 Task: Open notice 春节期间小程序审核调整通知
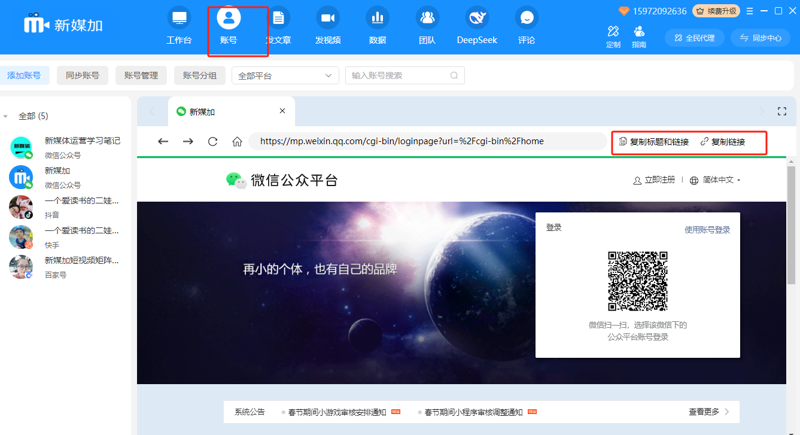coord(473,412)
